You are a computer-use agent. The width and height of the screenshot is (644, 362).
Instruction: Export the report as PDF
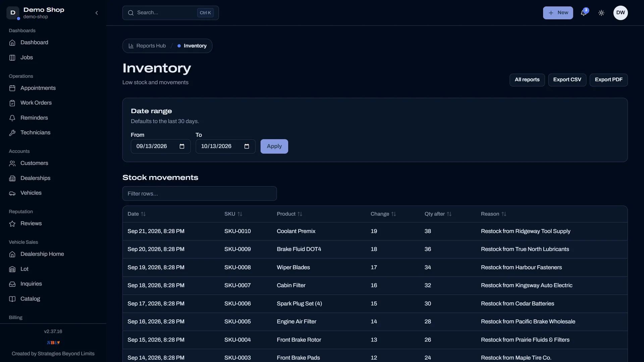608,80
